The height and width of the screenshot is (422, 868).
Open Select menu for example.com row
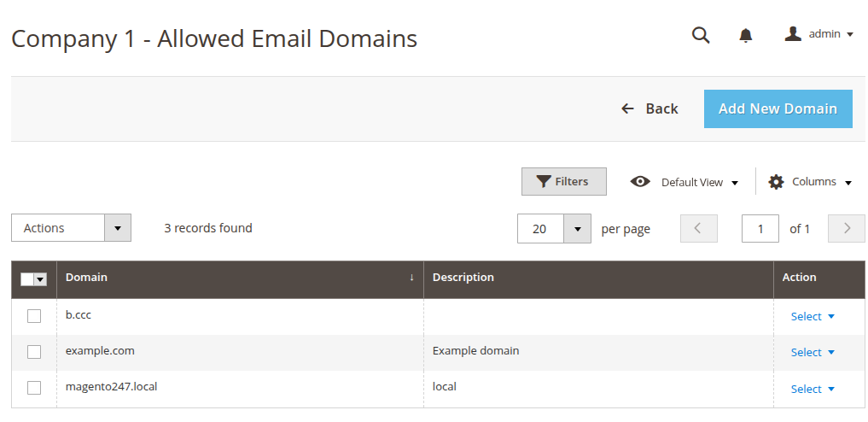tap(812, 352)
